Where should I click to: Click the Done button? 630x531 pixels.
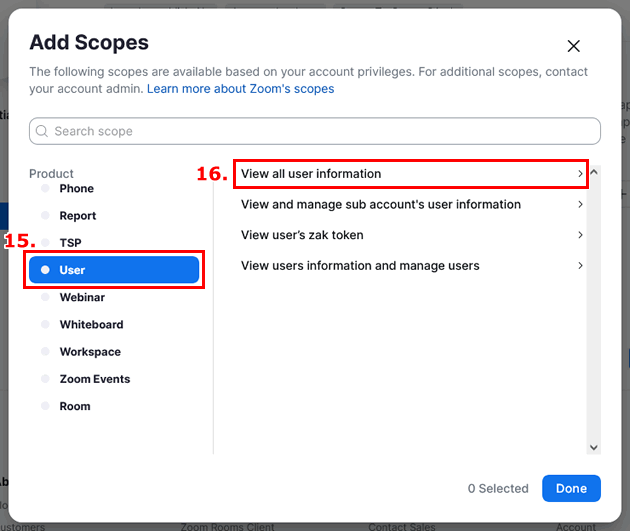571,488
